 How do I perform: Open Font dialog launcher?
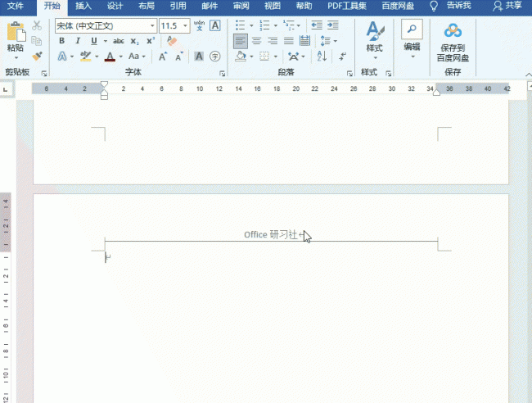[x=223, y=74]
